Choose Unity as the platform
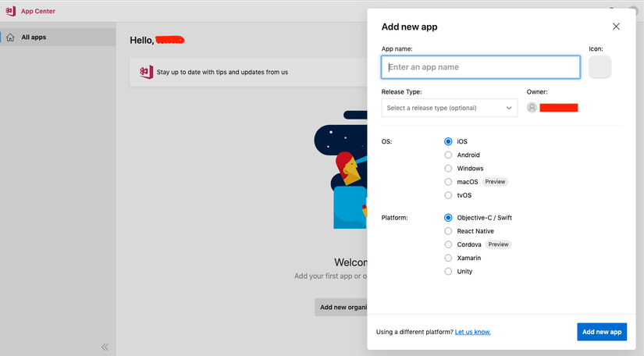This screenshot has width=644, height=356. point(448,272)
